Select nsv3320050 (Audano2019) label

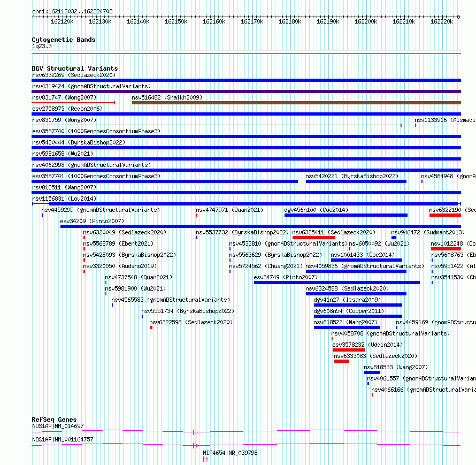120,266
